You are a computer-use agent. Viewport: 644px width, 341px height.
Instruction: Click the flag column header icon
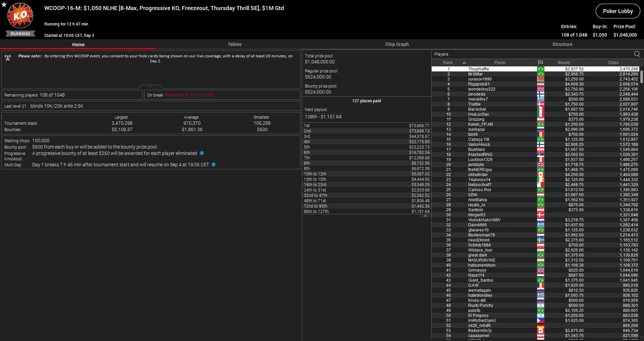[x=540, y=63]
